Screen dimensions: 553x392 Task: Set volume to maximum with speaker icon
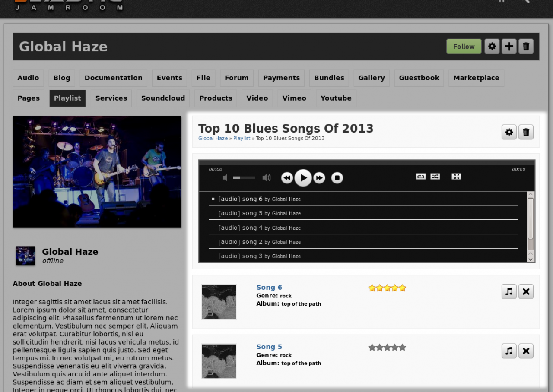[x=267, y=177]
